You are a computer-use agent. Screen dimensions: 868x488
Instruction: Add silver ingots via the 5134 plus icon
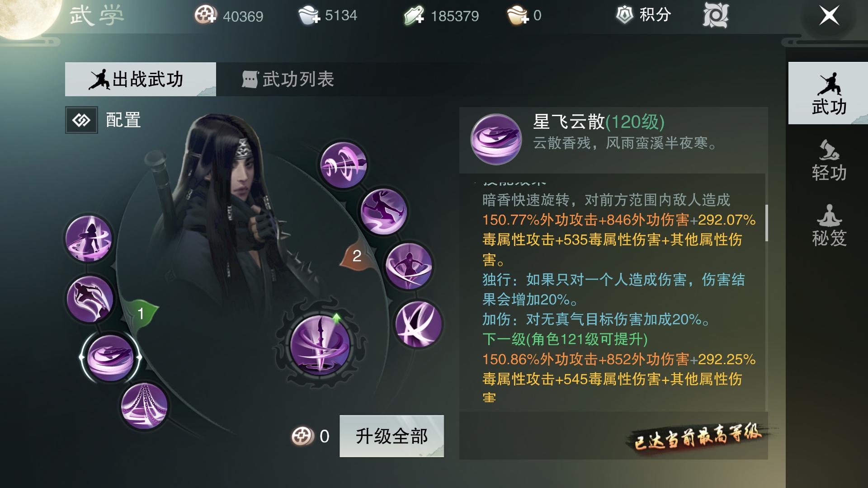[309, 15]
